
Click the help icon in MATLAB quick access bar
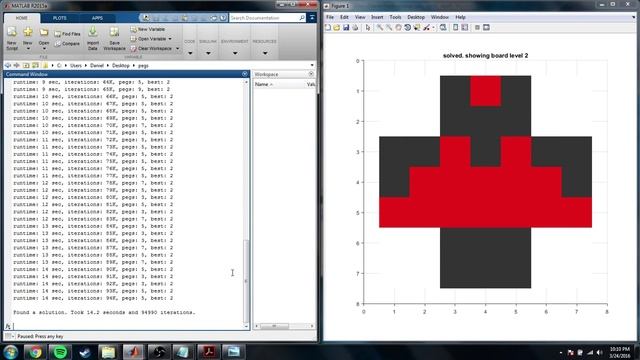pyautogui.click(x=223, y=18)
